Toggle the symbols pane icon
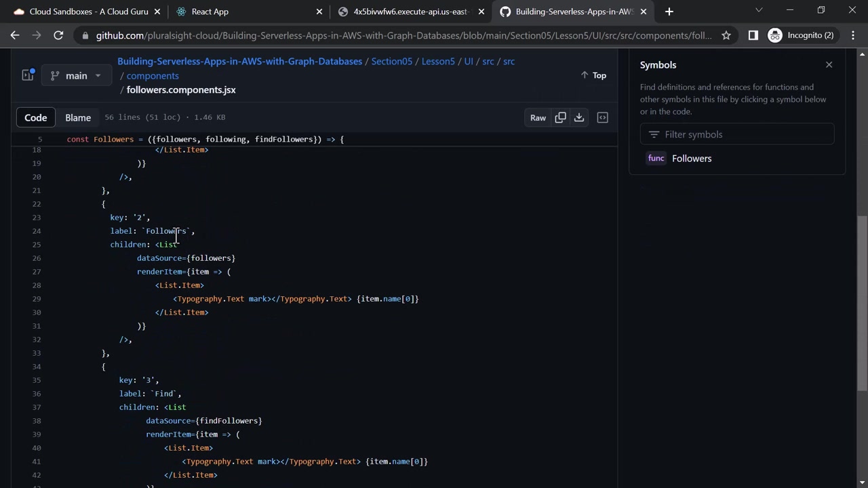The height and width of the screenshot is (488, 868). tap(602, 117)
